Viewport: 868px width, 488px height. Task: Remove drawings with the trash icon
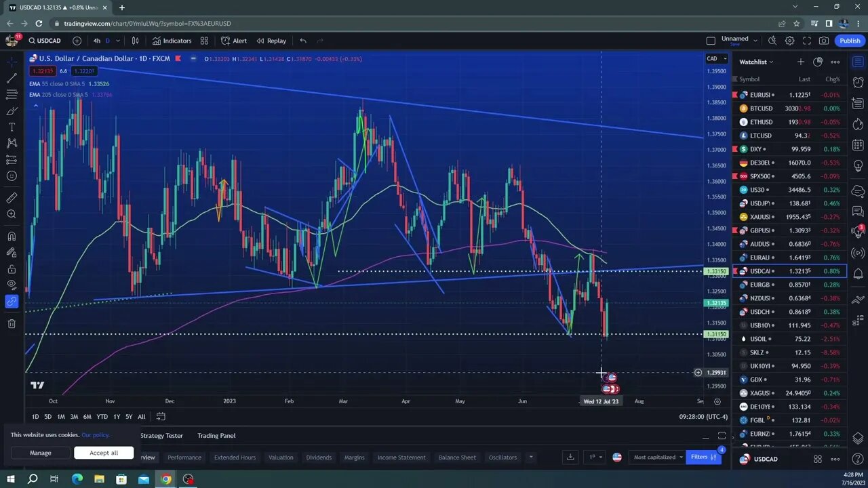coord(12,323)
